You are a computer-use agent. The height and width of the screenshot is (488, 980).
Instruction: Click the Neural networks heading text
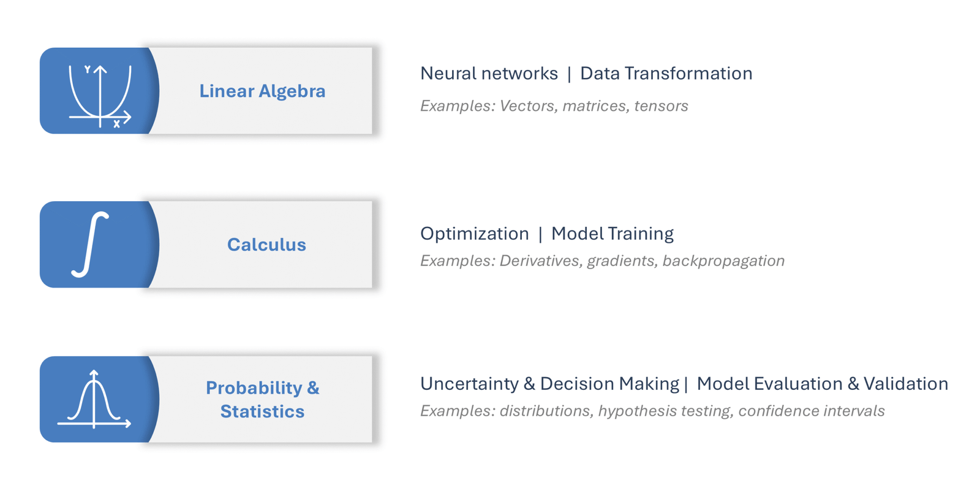coord(489,74)
